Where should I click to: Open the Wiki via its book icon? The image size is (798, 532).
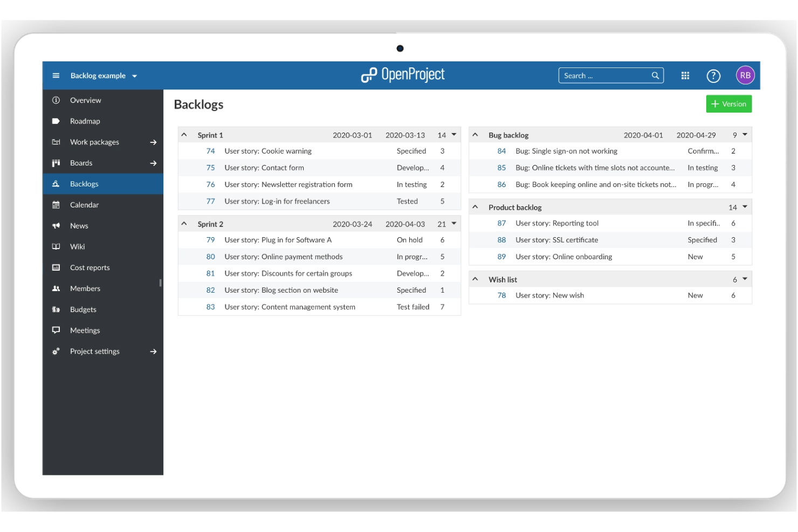56,246
